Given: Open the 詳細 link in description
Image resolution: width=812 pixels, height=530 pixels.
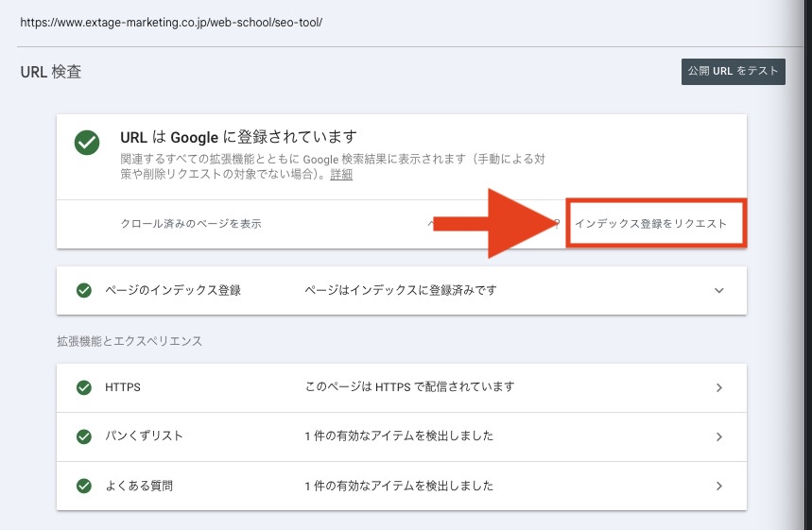Looking at the screenshot, I should 341,175.
